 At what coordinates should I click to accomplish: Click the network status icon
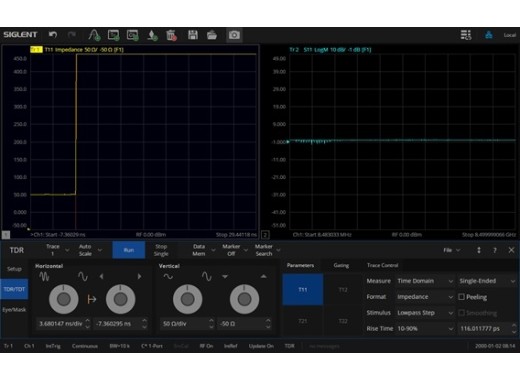[489, 35]
